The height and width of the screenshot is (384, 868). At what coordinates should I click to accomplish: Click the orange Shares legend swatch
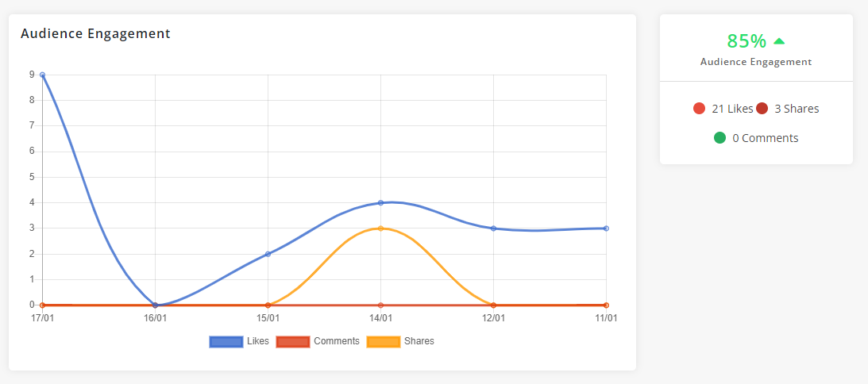(x=383, y=342)
